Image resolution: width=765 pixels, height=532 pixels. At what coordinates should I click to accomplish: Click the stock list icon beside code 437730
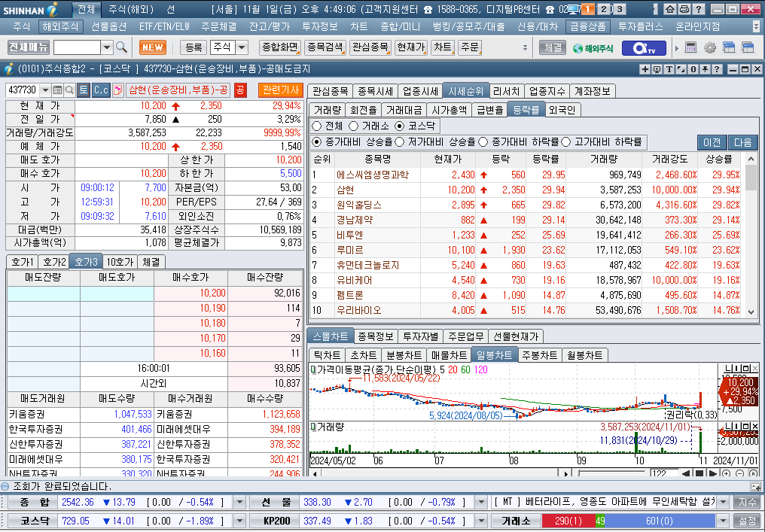[57, 90]
